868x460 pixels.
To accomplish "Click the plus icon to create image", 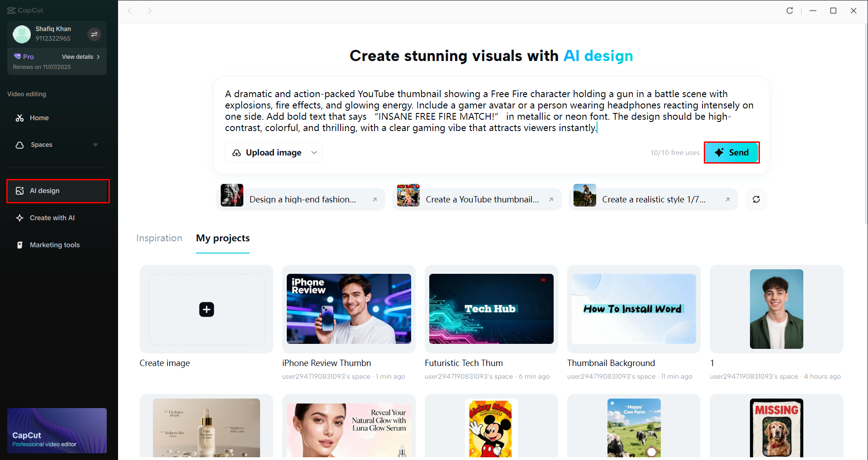I will pyautogui.click(x=207, y=310).
